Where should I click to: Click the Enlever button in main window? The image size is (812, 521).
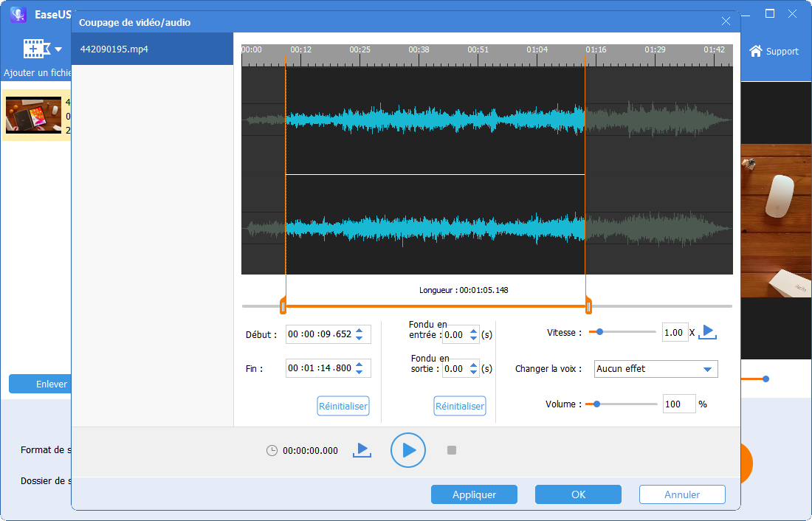click(x=40, y=384)
